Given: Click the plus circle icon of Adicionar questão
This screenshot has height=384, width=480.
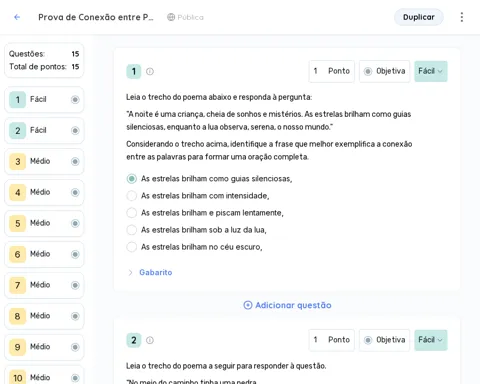Looking at the screenshot, I should [x=248, y=305].
